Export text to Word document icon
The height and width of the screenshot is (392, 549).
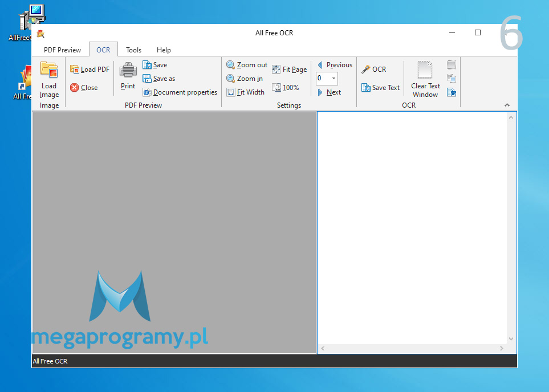pyautogui.click(x=452, y=92)
